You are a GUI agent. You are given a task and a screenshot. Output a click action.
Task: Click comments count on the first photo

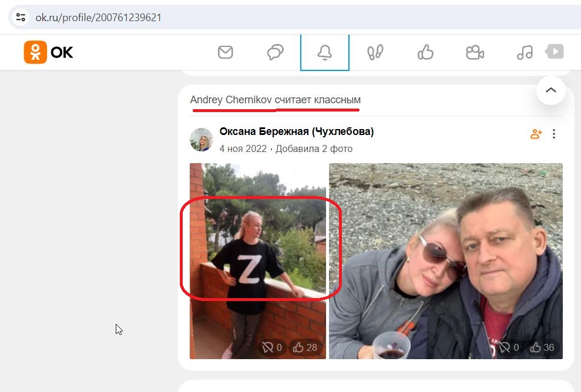click(x=273, y=347)
